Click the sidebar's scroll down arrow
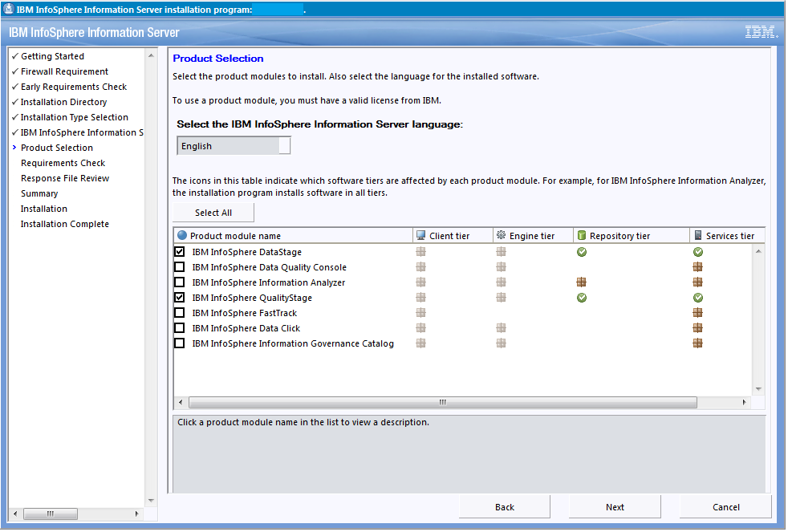 click(151, 501)
